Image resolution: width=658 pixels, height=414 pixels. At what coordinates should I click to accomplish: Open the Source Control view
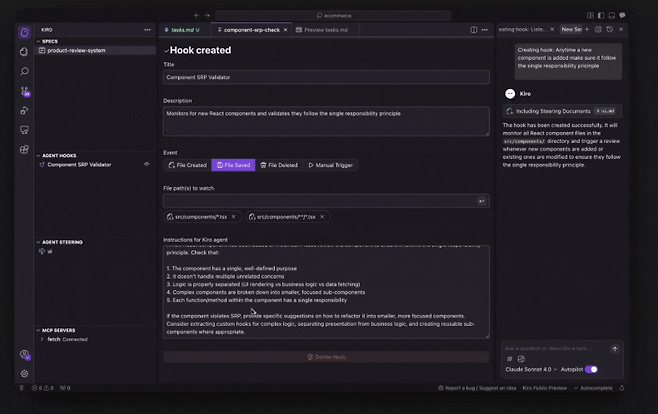24,91
